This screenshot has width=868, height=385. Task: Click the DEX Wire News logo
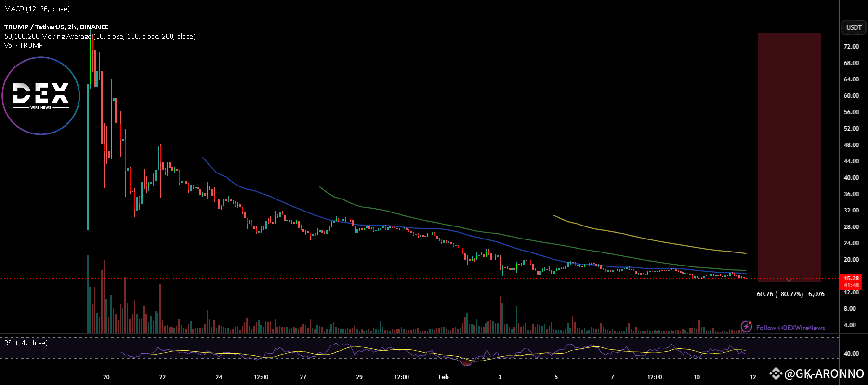(x=41, y=96)
